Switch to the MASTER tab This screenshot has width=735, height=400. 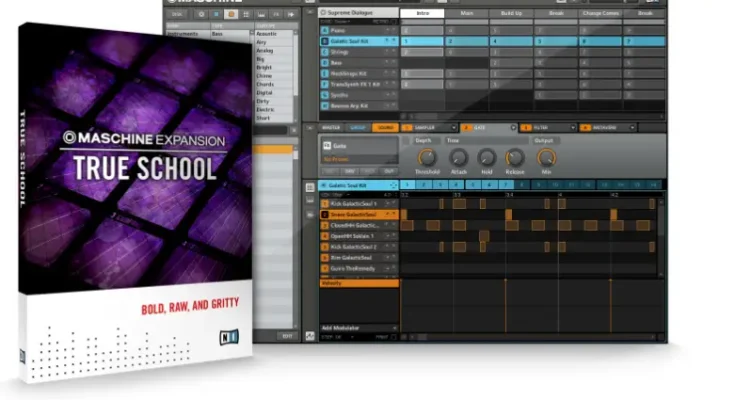(329, 128)
